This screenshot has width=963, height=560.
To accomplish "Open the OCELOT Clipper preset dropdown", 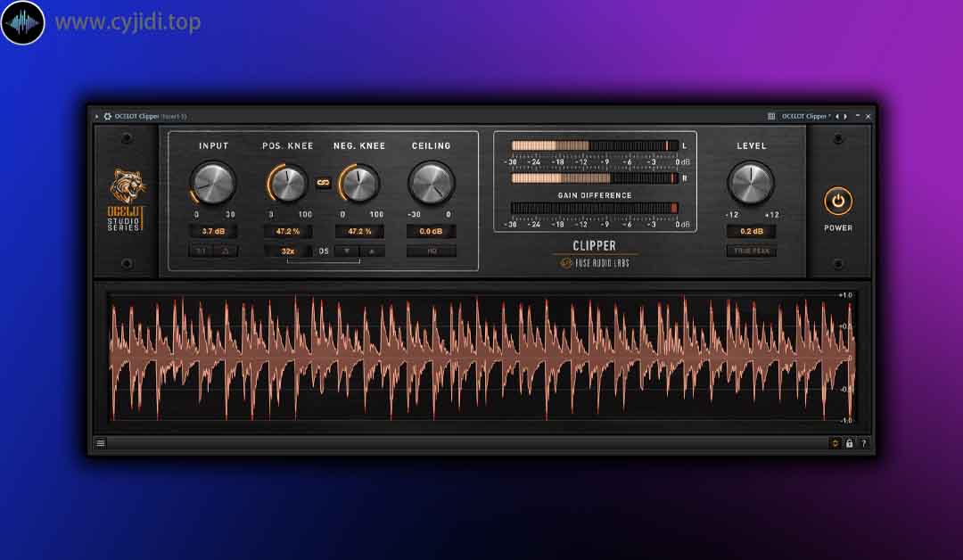I will (806, 116).
